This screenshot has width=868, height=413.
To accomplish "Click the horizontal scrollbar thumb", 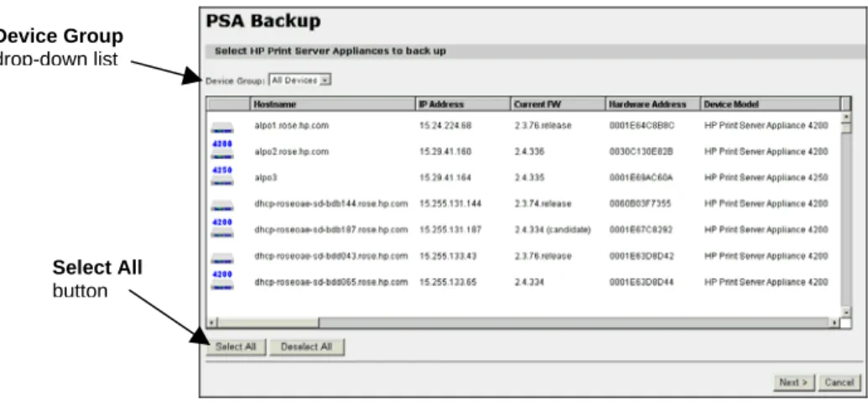I will pyautogui.click(x=268, y=322).
